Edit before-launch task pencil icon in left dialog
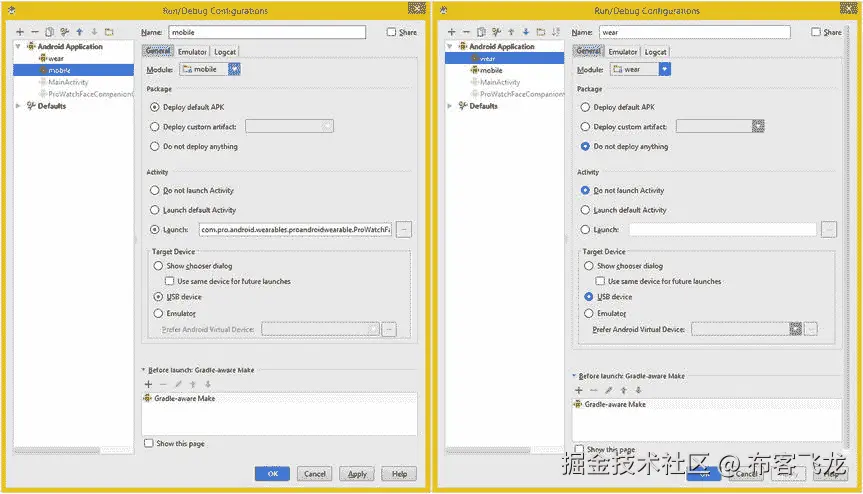Image resolution: width=863 pixels, height=494 pixels. click(178, 384)
